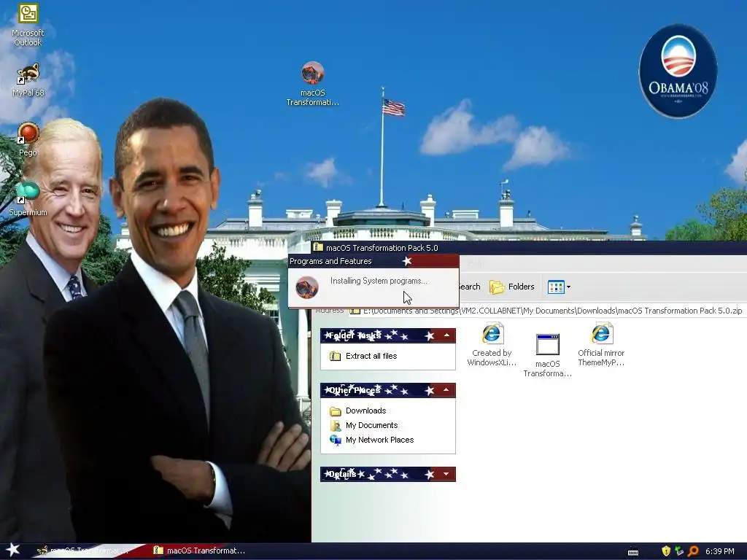This screenshot has height=560, width=747.
Task: Click the Folder Tasks header label
Action: click(355, 335)
